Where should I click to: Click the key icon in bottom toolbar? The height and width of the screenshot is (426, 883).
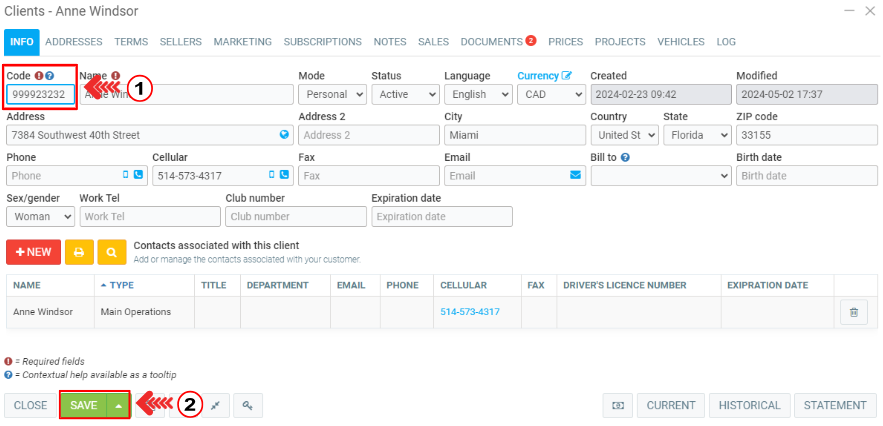(x=247, y=405)
